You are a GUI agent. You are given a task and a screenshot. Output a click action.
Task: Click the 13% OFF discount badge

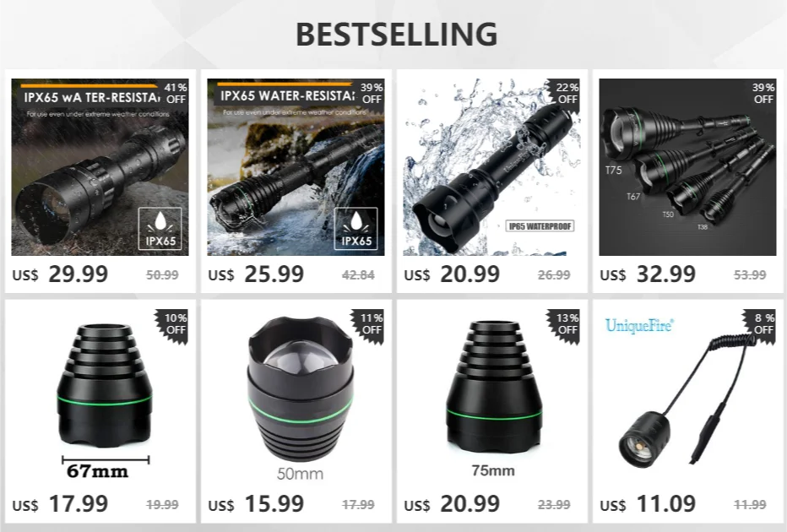coord(565,325)
